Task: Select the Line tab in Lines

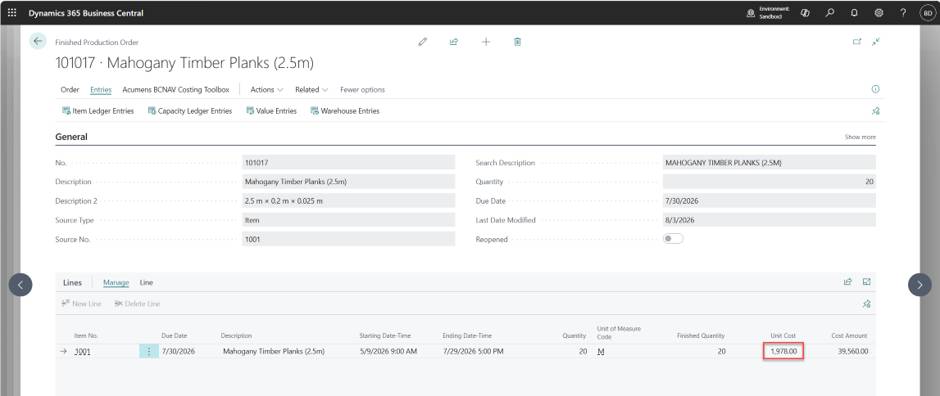Action: pos(146,282)
